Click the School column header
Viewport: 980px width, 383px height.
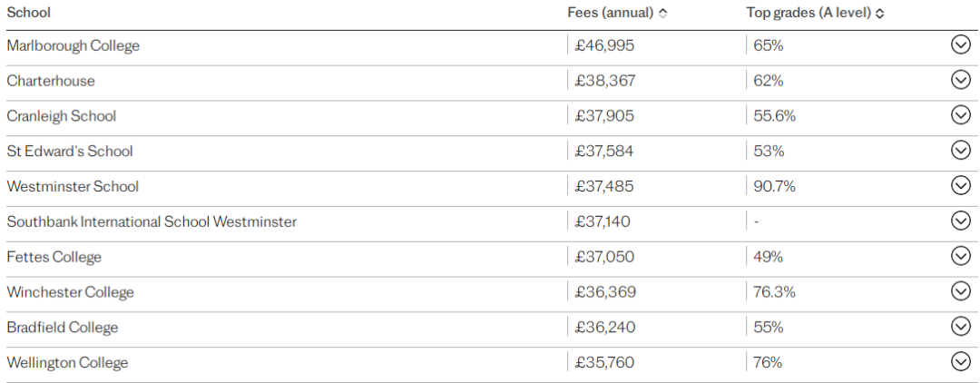point(29,13)
